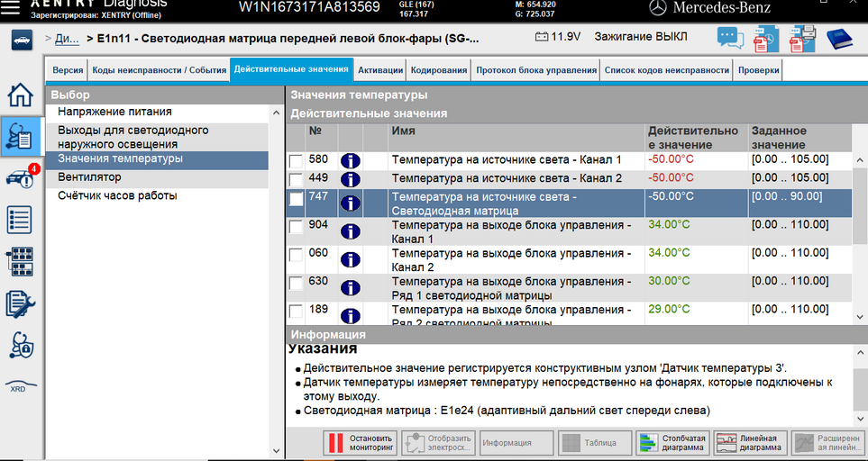Click the 34.00°C value of row 904
The height and width of the screenshot is (461, 868).
coord(669,224)
